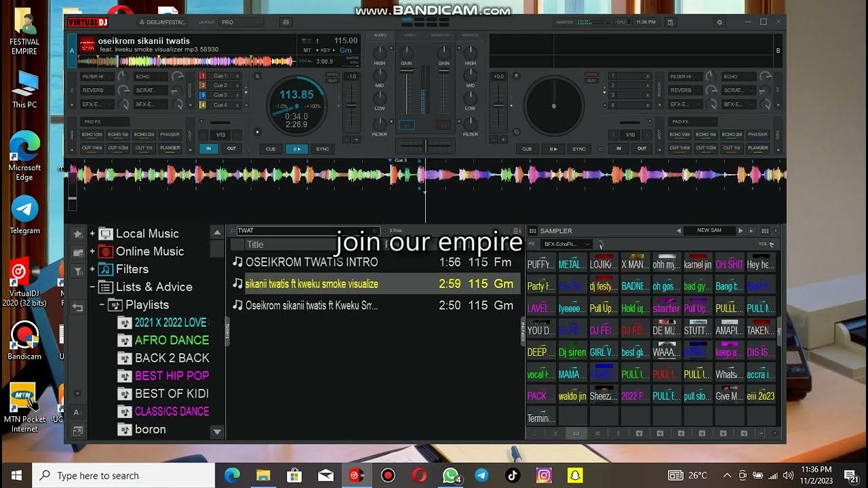The image size is (868, 488).
Task: Click the browser back arrow icon
Action: (x=78, y=308)
